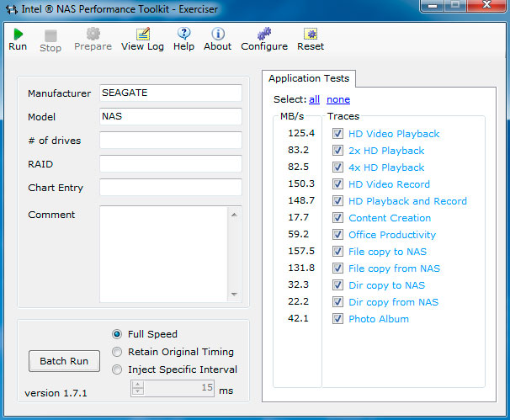Choose Inject Specific Interval radio button
The height and width of the screenshot is (420, 510).
[118, 369]
